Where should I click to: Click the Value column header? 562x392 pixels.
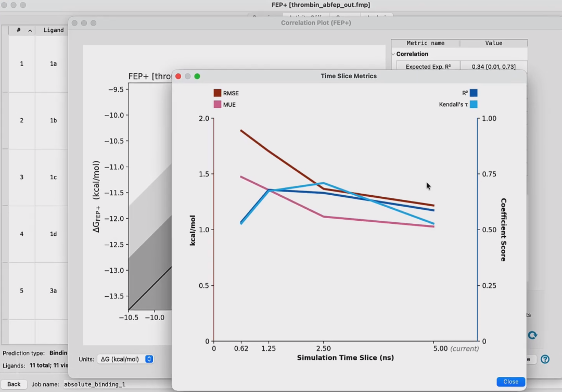tap(493, 43)
